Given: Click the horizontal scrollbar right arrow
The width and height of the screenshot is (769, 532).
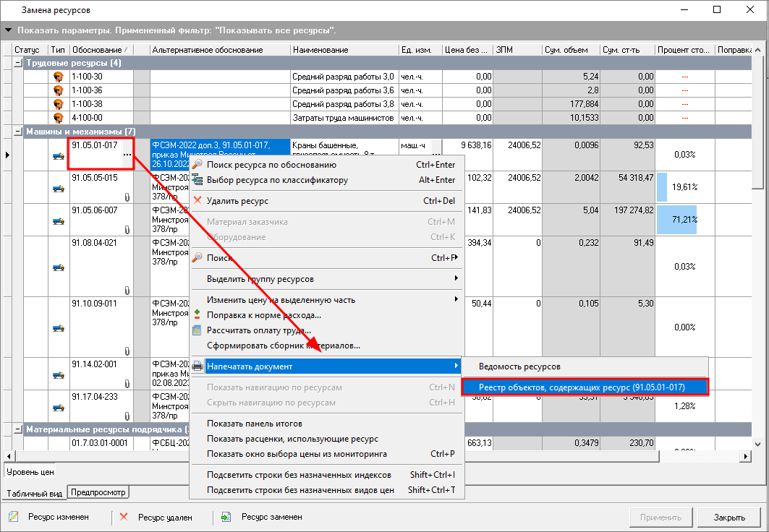Looking at the screenshot, I should point(746,456).
